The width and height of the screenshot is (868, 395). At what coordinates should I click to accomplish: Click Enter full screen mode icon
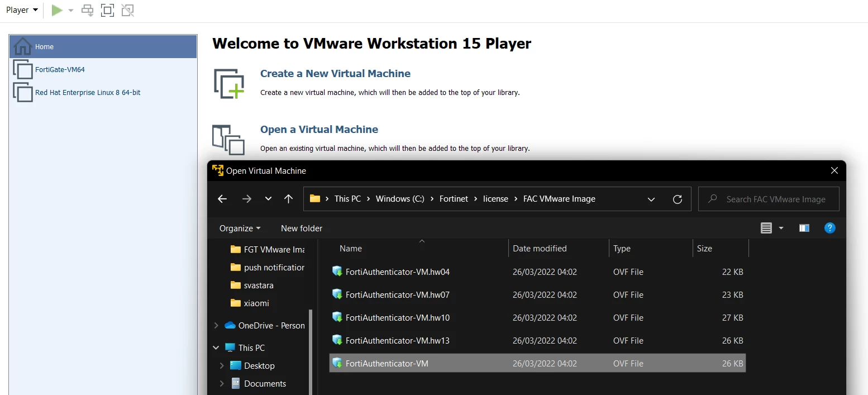(x=107, y=10)
